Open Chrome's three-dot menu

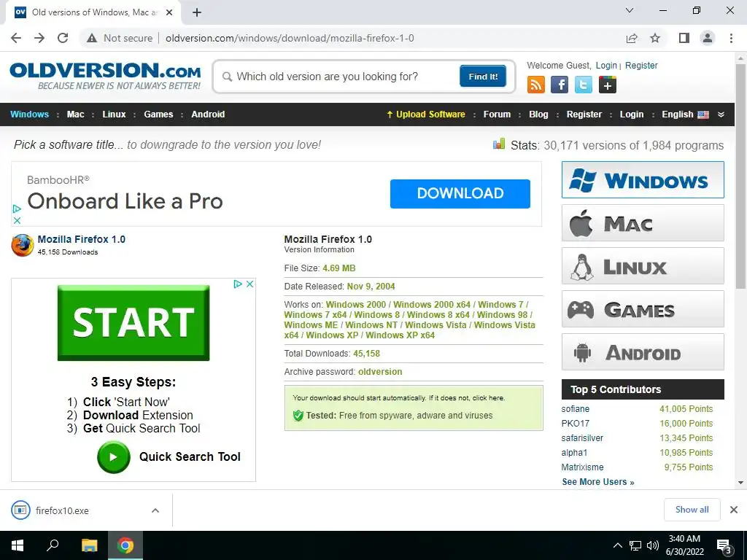click(x=731, y=38)
